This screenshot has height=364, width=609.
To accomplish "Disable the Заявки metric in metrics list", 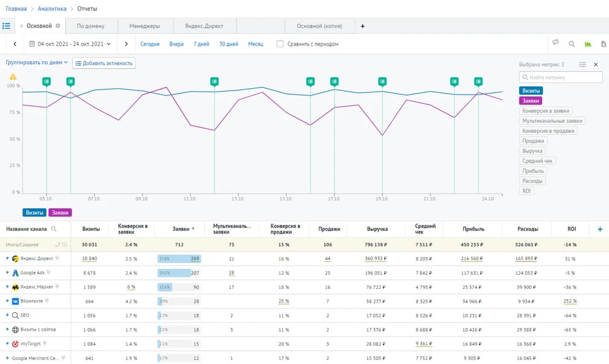I will 530,101.
